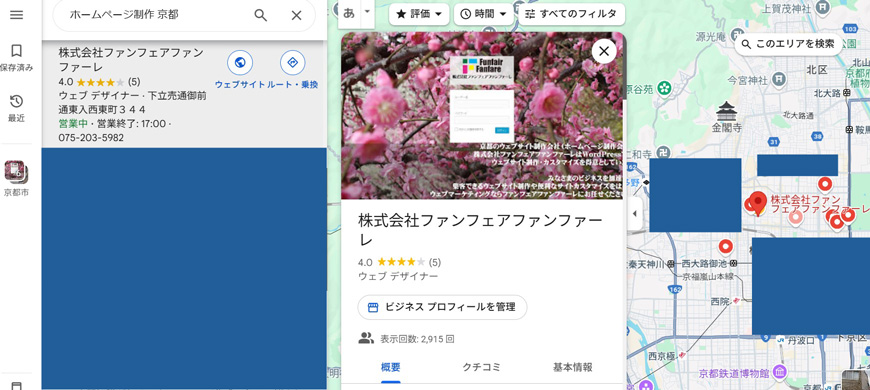Click the 表示回数 2,915 回 views text

tap(417, 338)
